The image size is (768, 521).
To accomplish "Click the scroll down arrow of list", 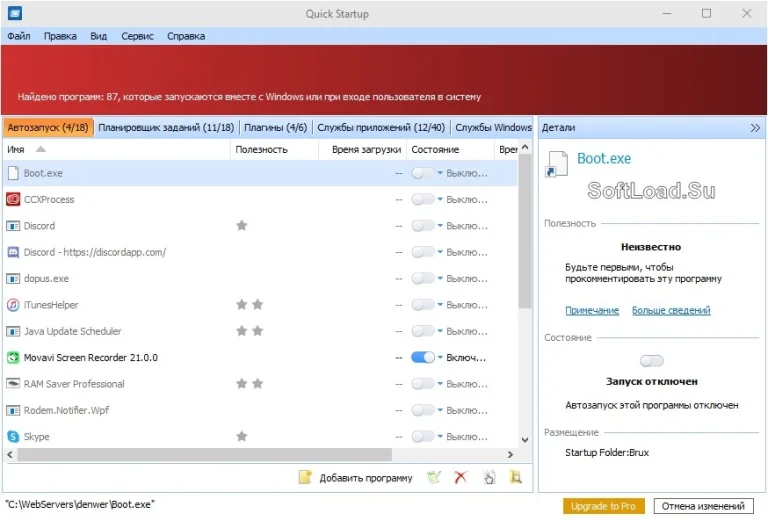I will click(x=525, y=439).
